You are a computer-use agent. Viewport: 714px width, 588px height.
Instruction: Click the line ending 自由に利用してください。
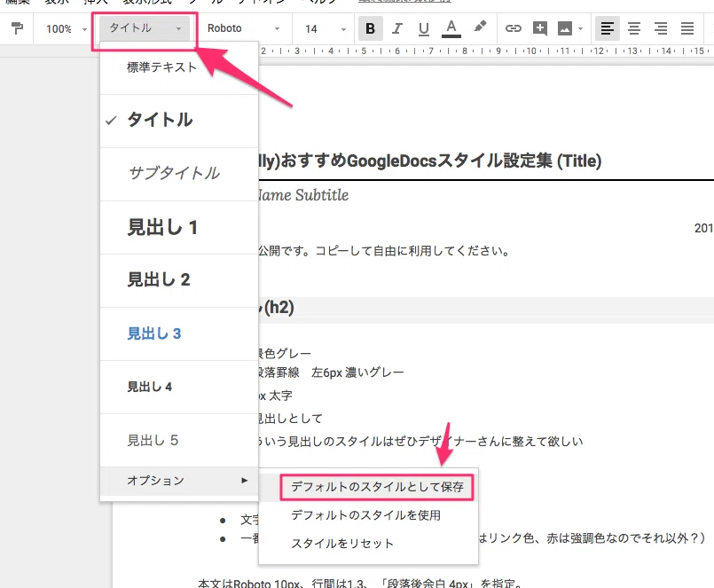coord(384,251)
